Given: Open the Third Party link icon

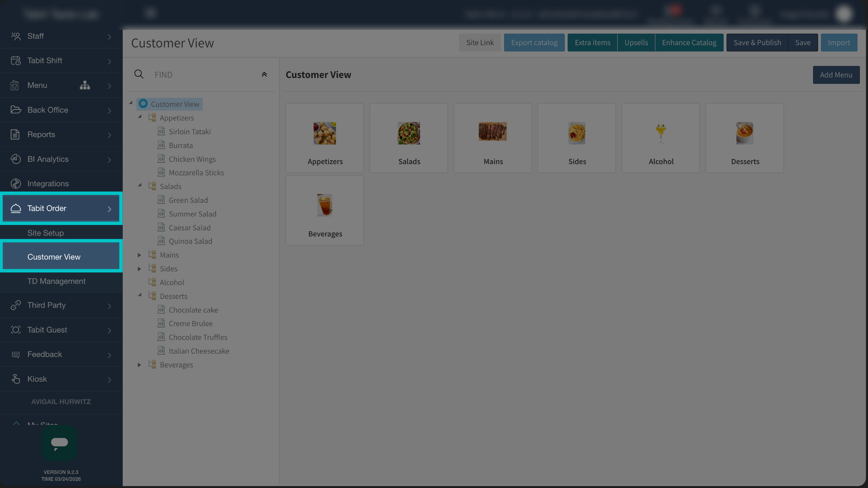Looking at the screenshot, I should (16, 305).
